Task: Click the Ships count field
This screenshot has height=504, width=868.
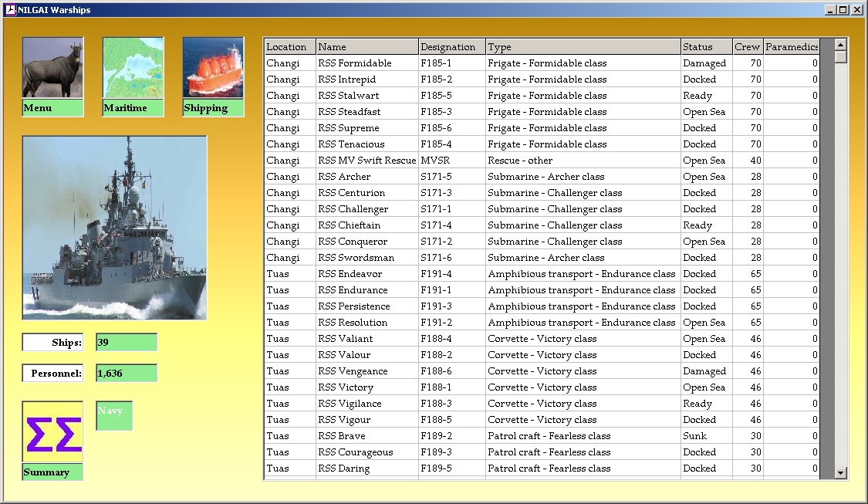Action: click(x=127, y=342)
